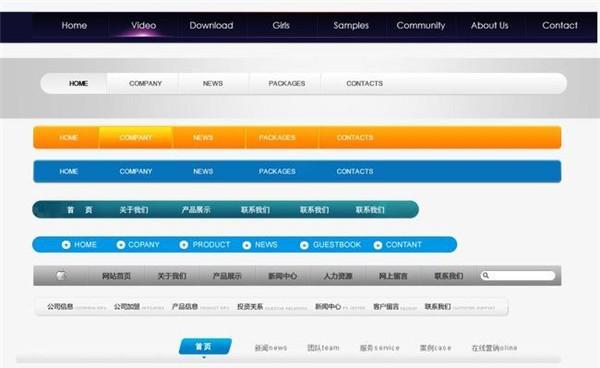The width and height of the screenshot is (600, 368).
Task: Click the circle icon beside PRODUCT
Action: (184, 245)
